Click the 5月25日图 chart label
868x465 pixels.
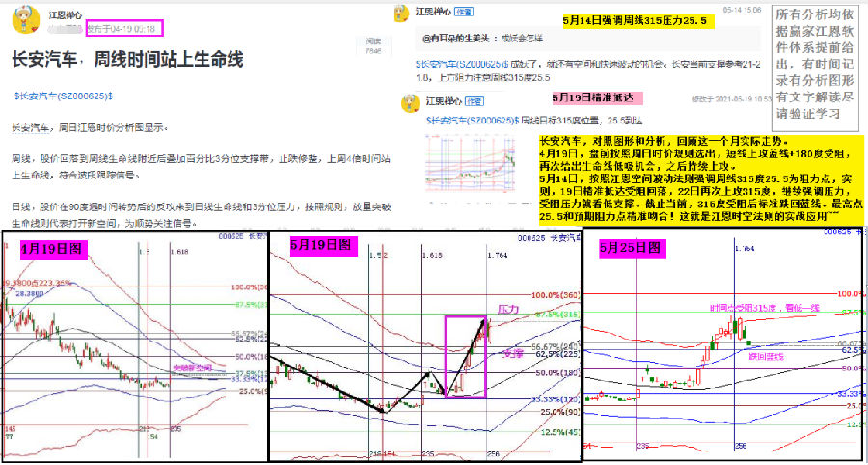coord(632,248)
